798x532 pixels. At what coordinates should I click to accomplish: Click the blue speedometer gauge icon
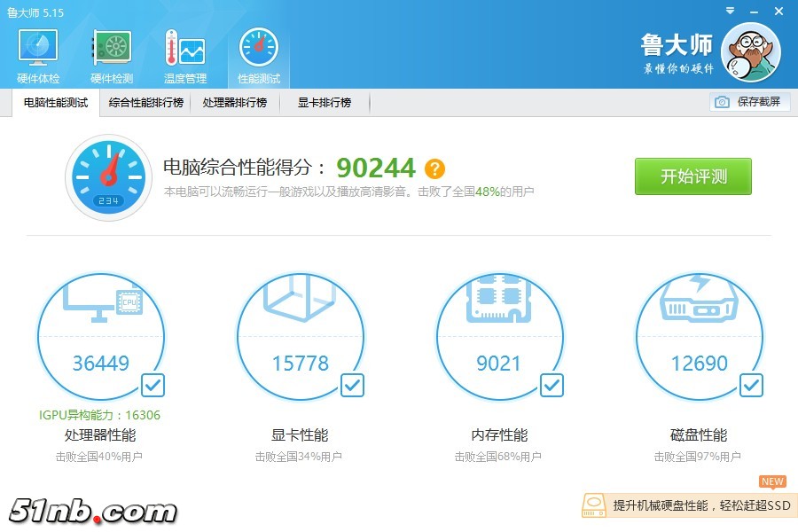[108, 177]
